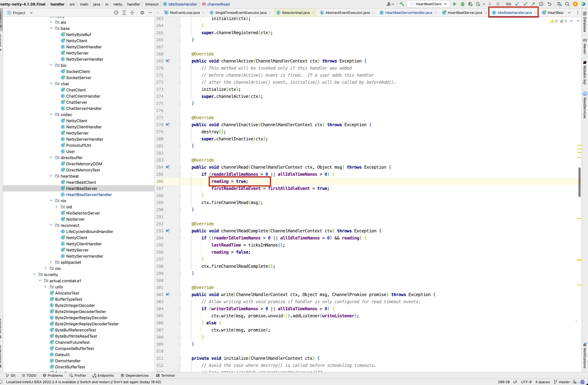Expand the splitpacket folder
The width and height of the screenshot is (588, 385).
[x=51, y=262]
